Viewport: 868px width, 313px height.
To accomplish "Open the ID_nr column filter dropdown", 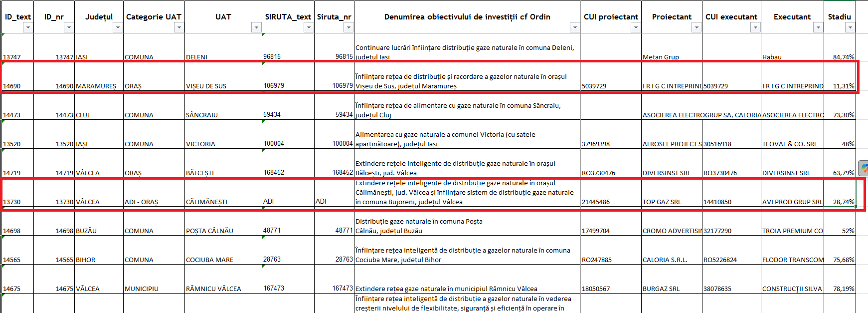I will tap(69, 27).
